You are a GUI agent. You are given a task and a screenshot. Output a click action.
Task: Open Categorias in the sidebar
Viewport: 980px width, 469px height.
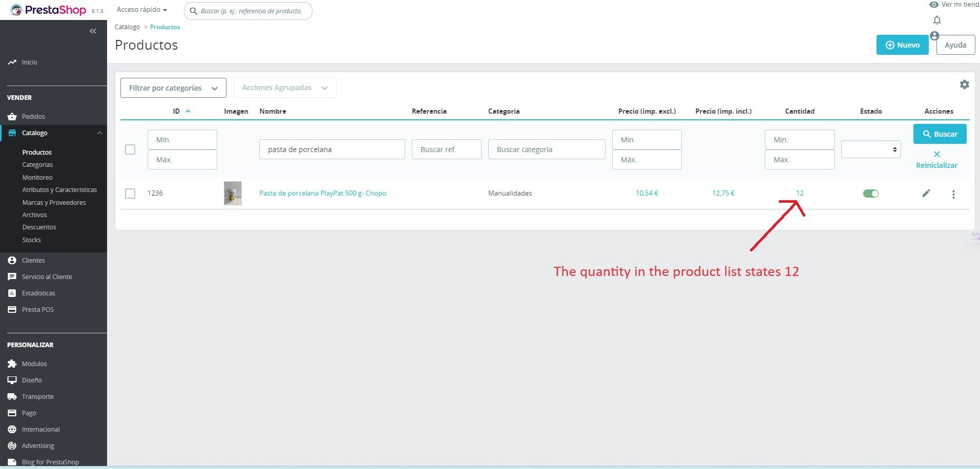pos(37,164)
